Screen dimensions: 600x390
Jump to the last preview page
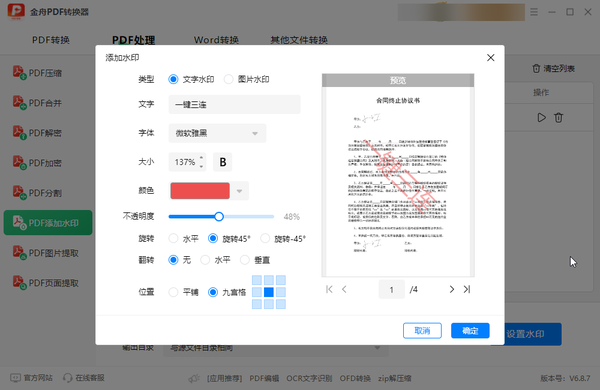tap(467, 289)
